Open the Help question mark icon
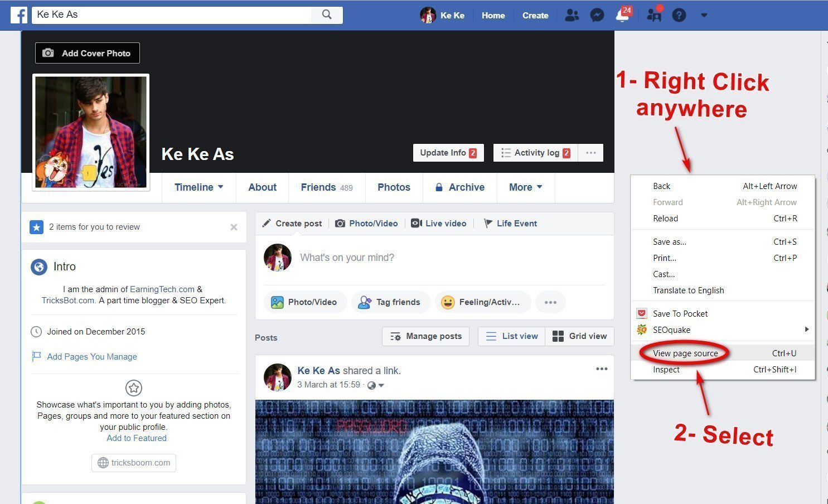This screenshot has height=504, width=828. 679,16
